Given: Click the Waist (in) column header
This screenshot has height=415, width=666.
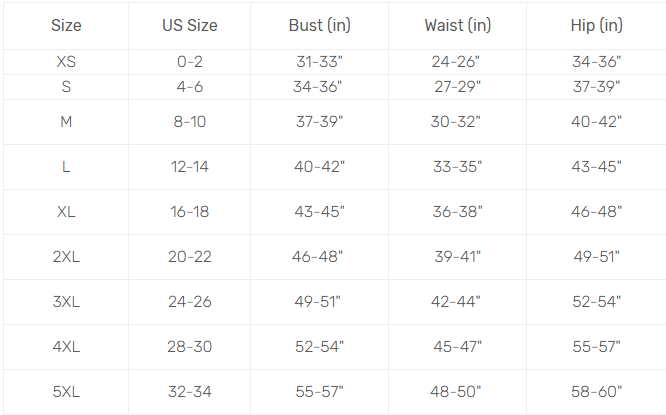Looking at the screenshot, I should pos(457,25).
